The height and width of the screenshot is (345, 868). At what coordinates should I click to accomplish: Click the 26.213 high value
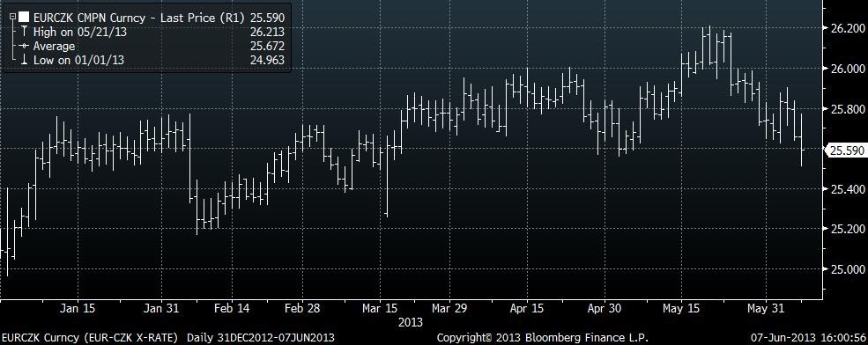tap(267, 32)
